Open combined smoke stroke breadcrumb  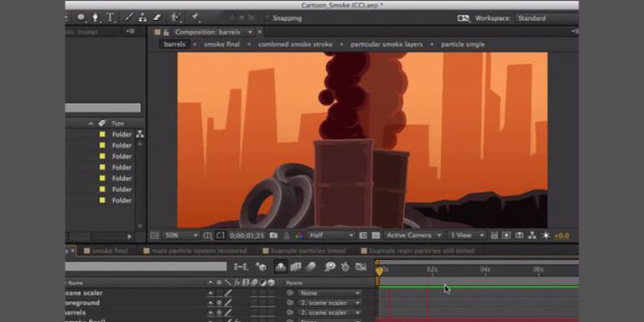295,44
